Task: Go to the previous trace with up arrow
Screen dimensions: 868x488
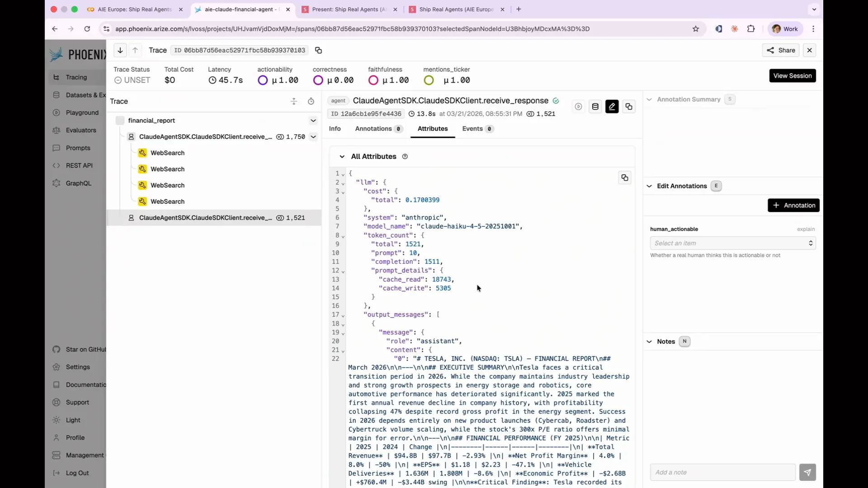Action: click(135, 50)
